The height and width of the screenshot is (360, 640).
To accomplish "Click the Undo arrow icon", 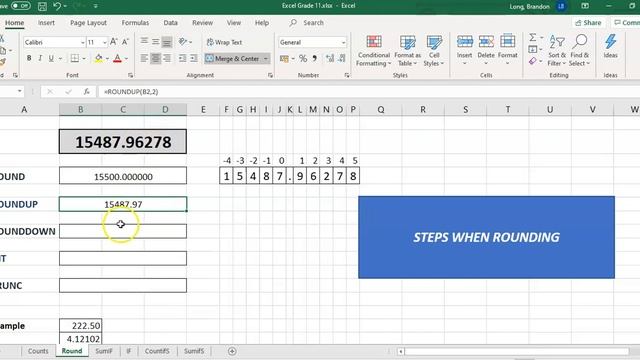I will (57, 6).
